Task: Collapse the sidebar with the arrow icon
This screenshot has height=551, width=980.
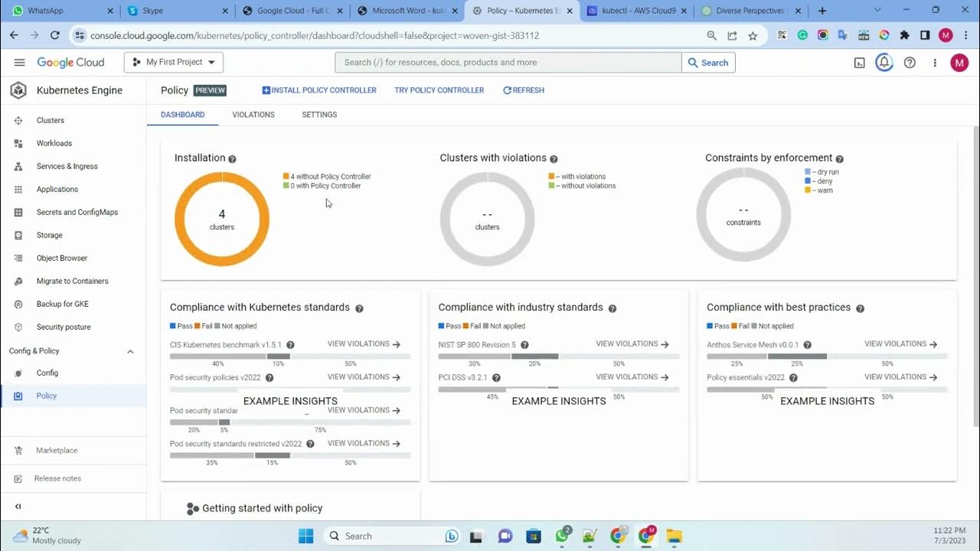Action: point(18,506)
